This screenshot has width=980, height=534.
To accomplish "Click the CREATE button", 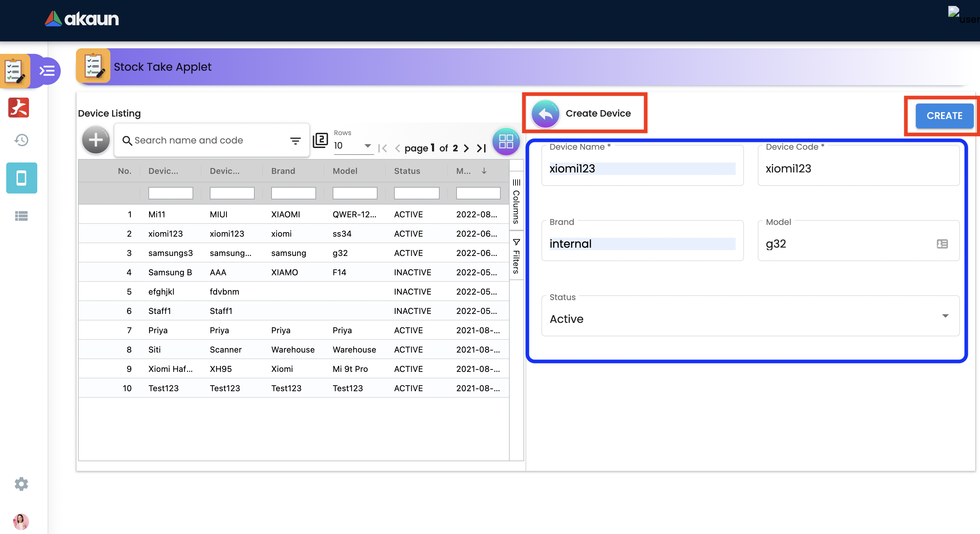I will 944,116.
